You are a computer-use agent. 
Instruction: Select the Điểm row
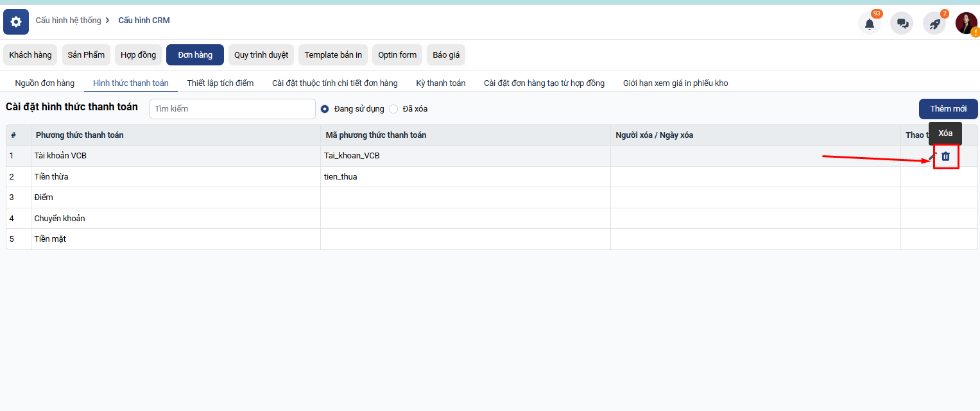pos(492,197)
